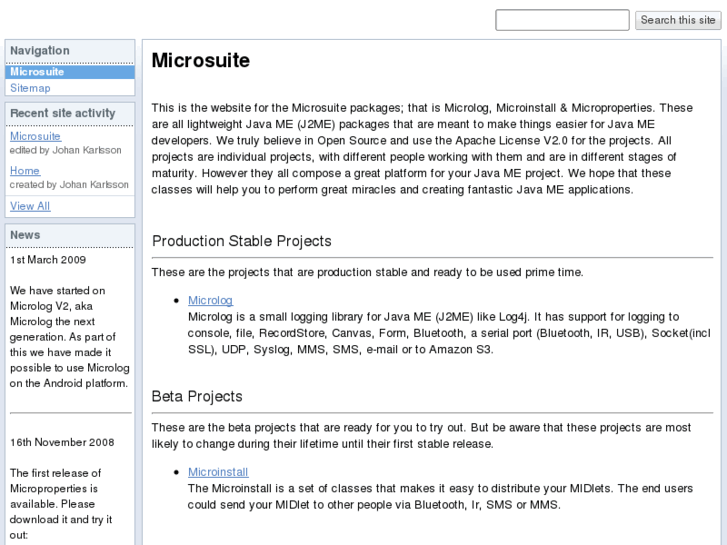Screen dimensions: 727x545
Task: Click the news paragraph about Microlog V2
Action: [70, 337]
